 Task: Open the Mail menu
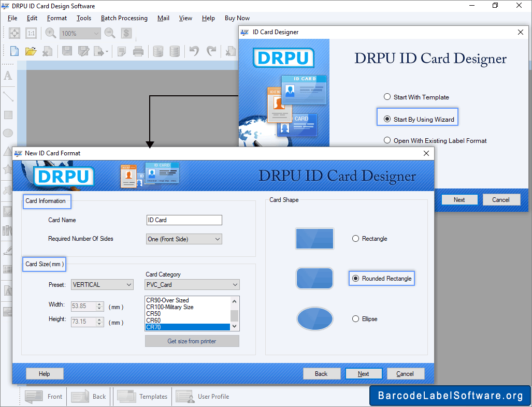pyautogui.click(x=163, y=18)
